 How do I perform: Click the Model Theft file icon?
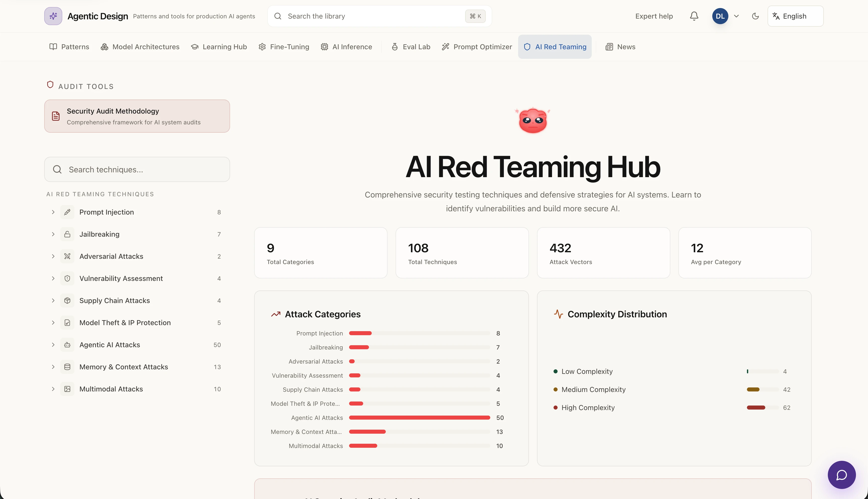click(x=68, y=323)
